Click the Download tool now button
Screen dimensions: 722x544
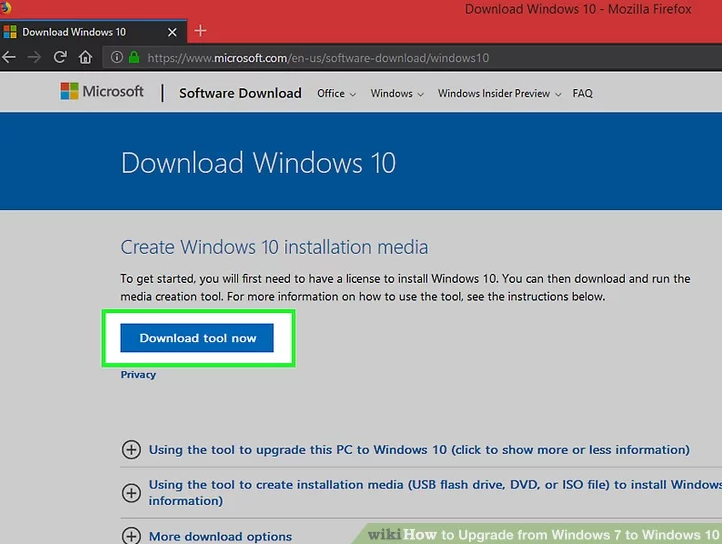coord(197,338)
